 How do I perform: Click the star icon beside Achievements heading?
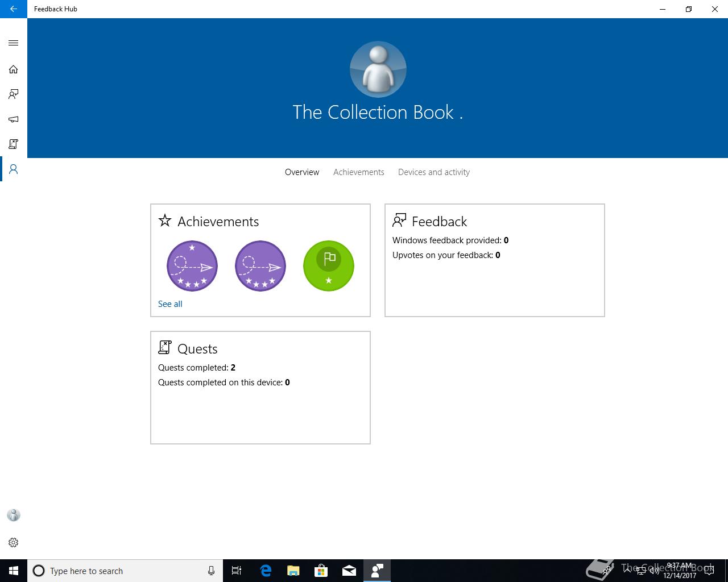click(x=165, y=221)
